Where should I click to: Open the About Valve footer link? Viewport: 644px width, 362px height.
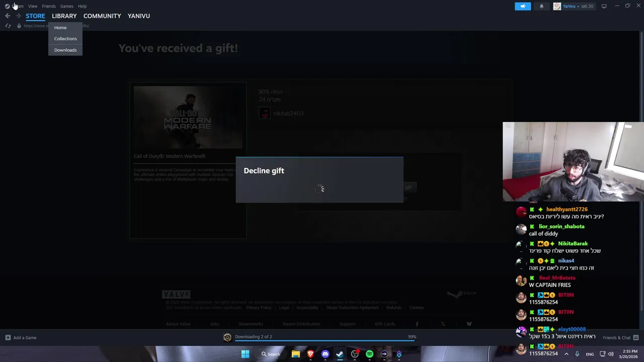click(178, 324)
